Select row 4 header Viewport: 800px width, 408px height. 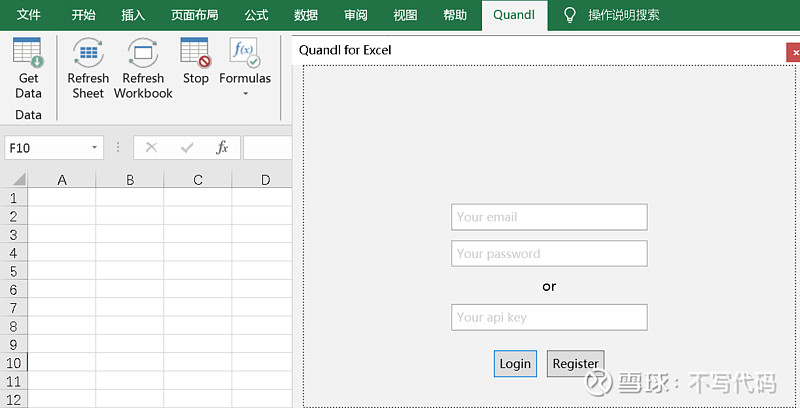13,252
